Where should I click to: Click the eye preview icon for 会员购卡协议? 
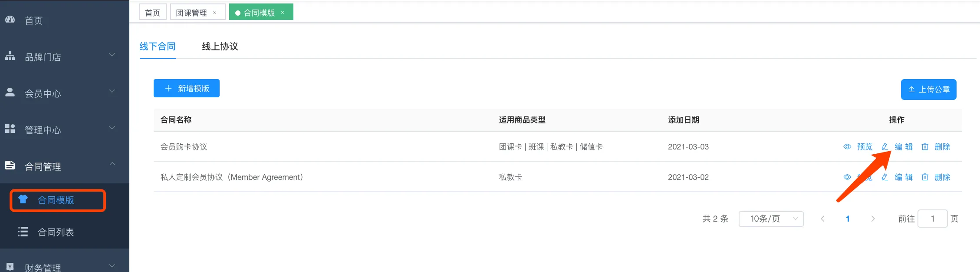(847, 147)
